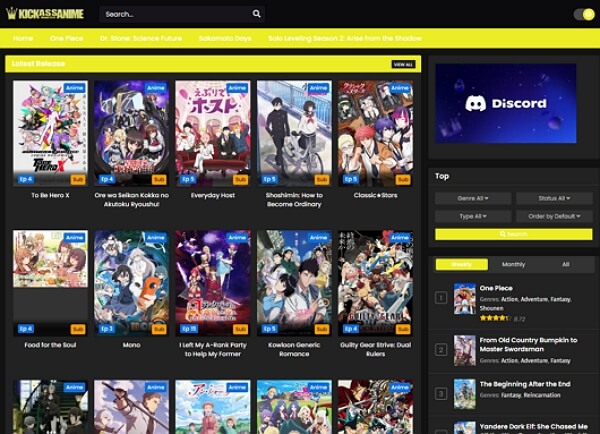
Task: Open the Home menu item
Action: 23,38
